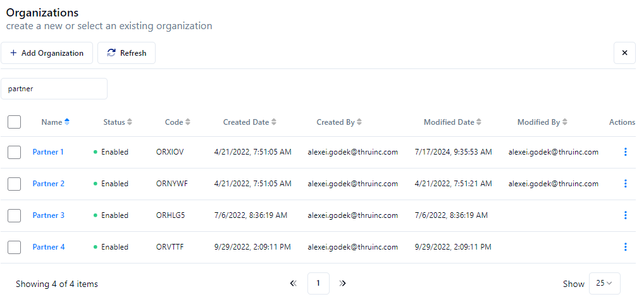Open actions menu for Partner 1
Image resolution: width=644 pixels, height=299 pixels.
625,152
